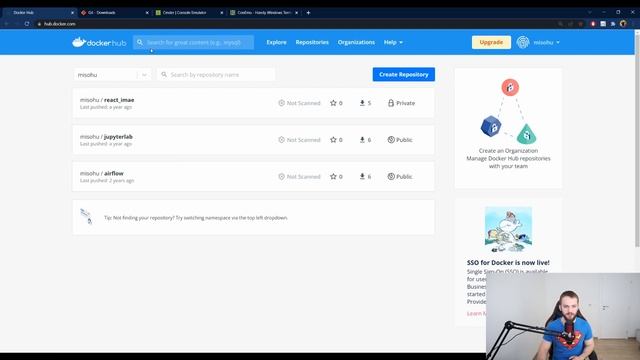Click the star icon on jupyterlab row

pyautogui.click(x=333, y=140)
